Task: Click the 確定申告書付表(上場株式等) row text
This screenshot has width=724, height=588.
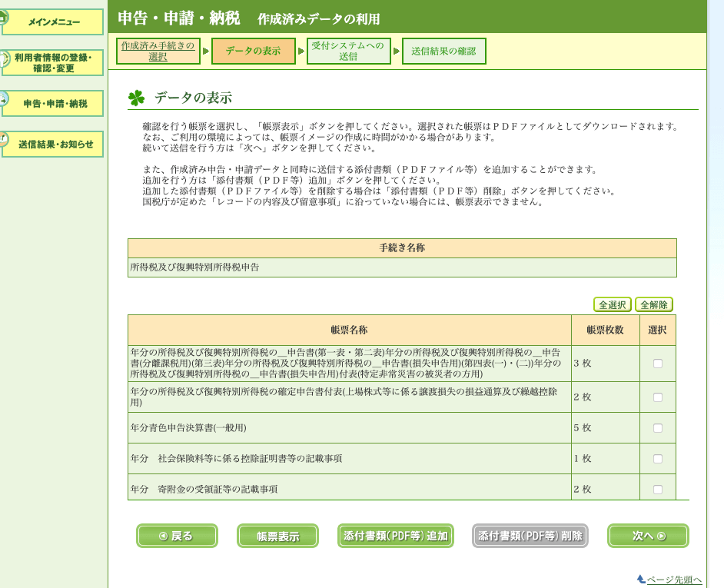Action: click(344, 397)
